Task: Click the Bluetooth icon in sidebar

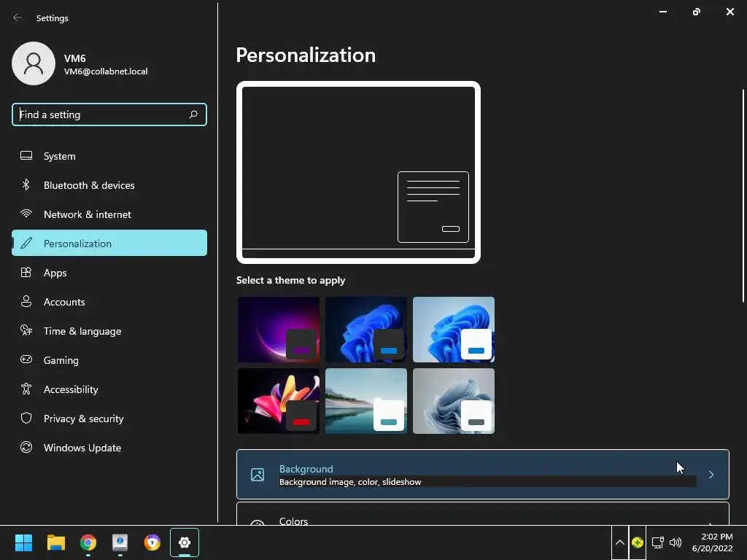Action: [x=26, y=184]
